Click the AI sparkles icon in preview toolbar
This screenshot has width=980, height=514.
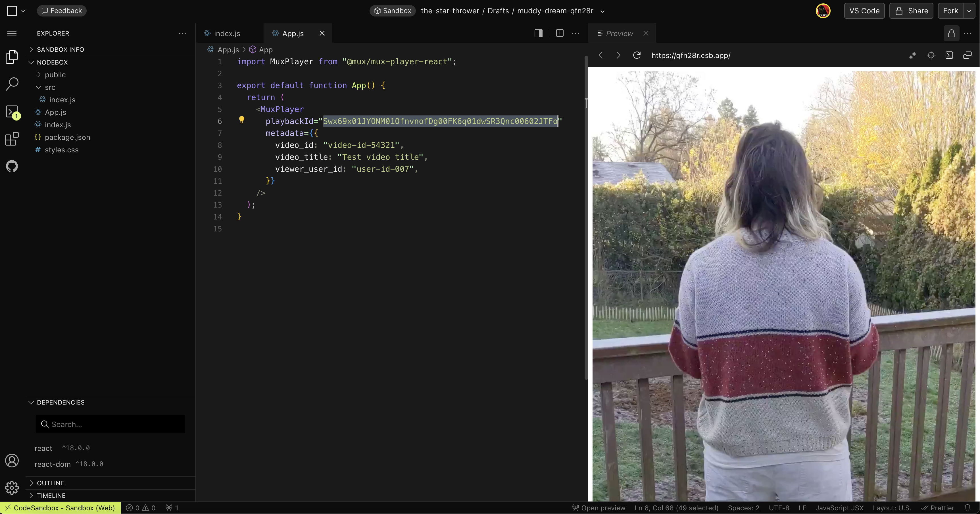(912, 55)
